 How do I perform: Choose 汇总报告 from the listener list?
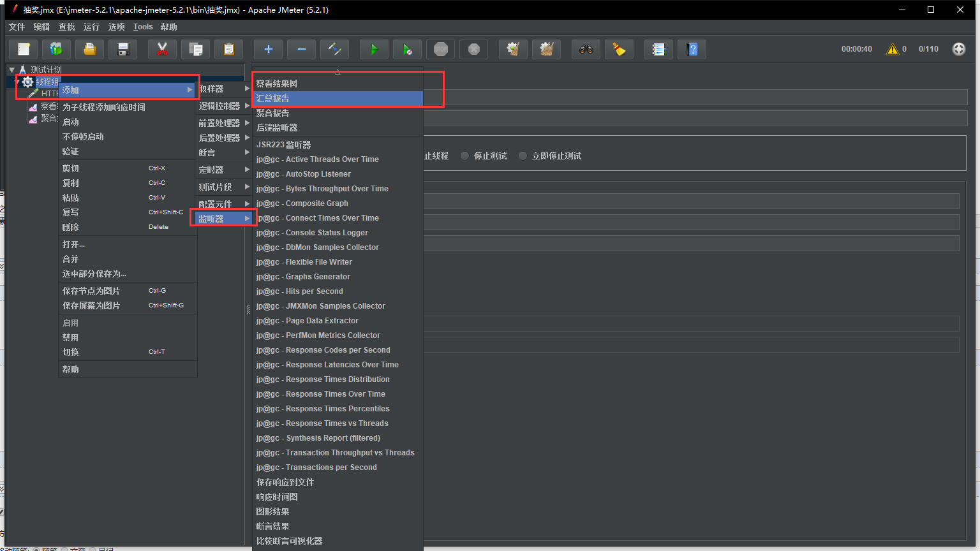338,98
